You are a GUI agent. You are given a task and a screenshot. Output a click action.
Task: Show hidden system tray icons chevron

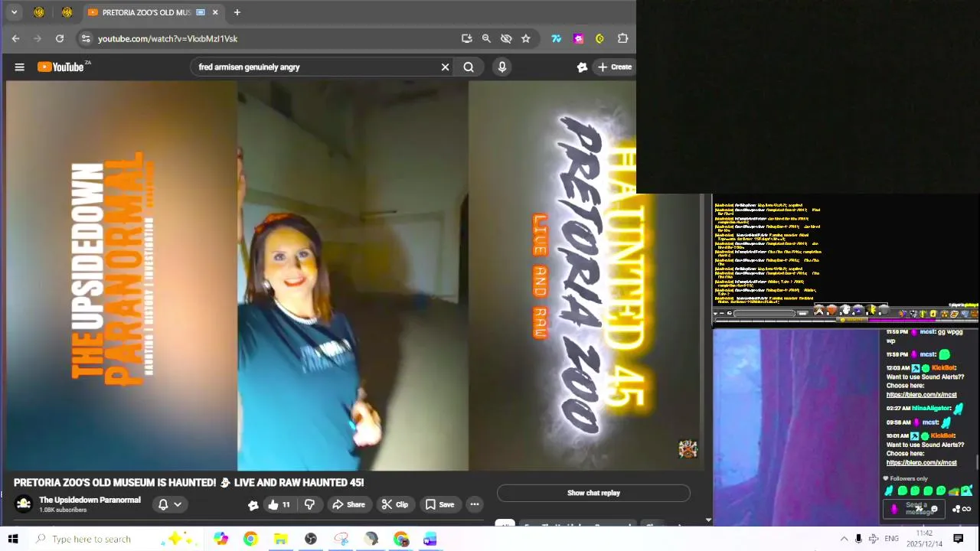844,539
